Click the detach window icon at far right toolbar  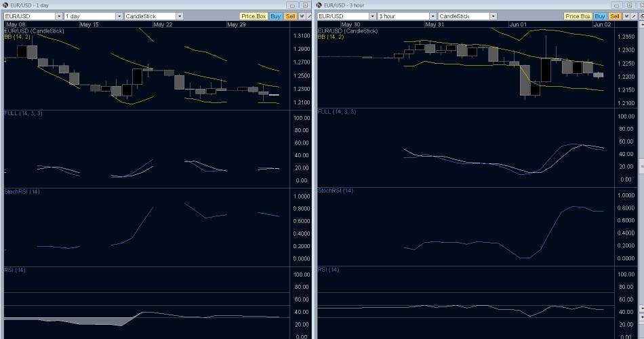coord(641,16)
